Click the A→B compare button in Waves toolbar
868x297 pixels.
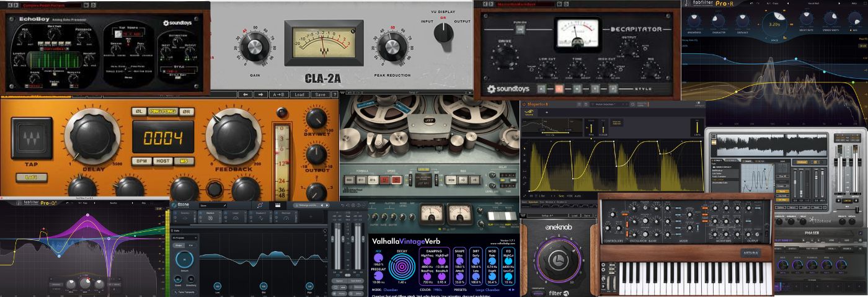[278, 95]
